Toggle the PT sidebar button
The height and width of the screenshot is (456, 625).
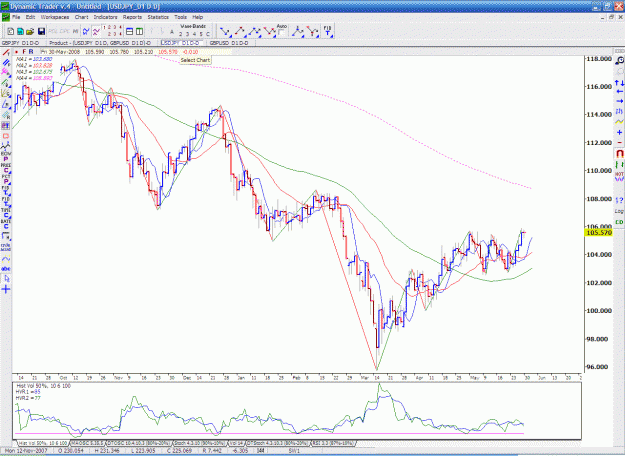(6, 126)
